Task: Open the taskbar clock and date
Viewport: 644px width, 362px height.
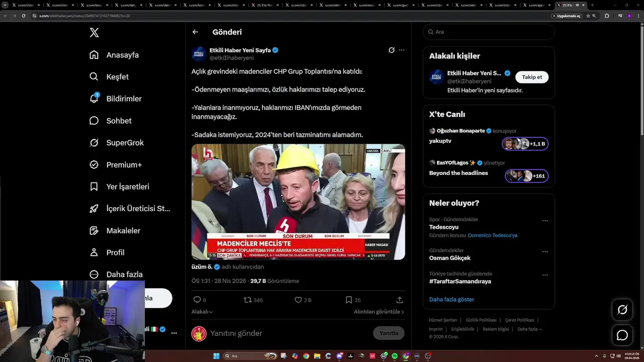Action: tap(631, 355)
